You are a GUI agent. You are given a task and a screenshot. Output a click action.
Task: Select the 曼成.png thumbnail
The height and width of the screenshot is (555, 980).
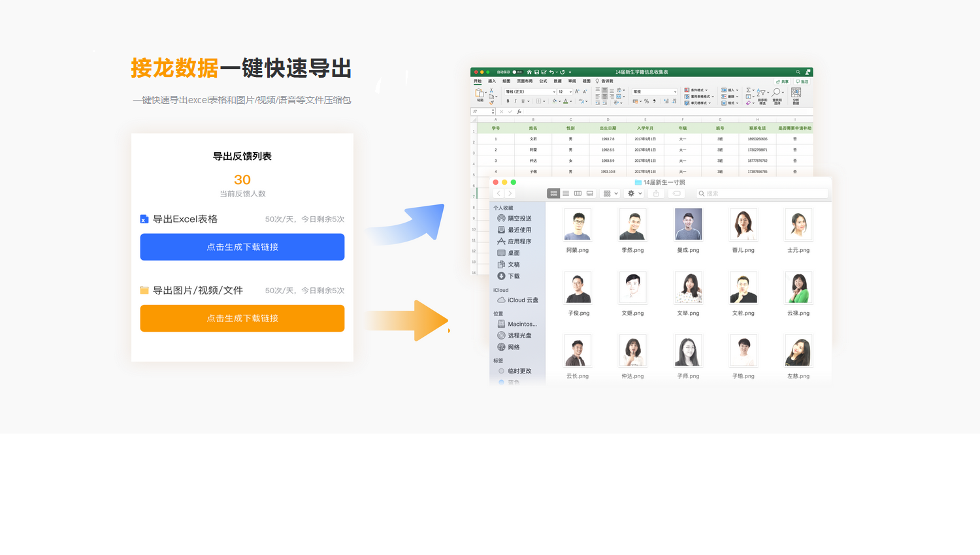coord(688,225)
